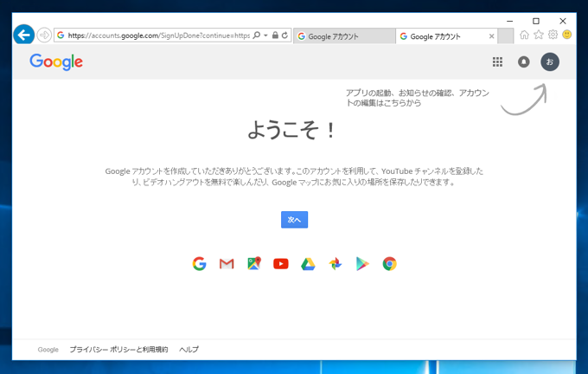
Task: Open the ヘルプ footer link
Action: coord(189,350)
